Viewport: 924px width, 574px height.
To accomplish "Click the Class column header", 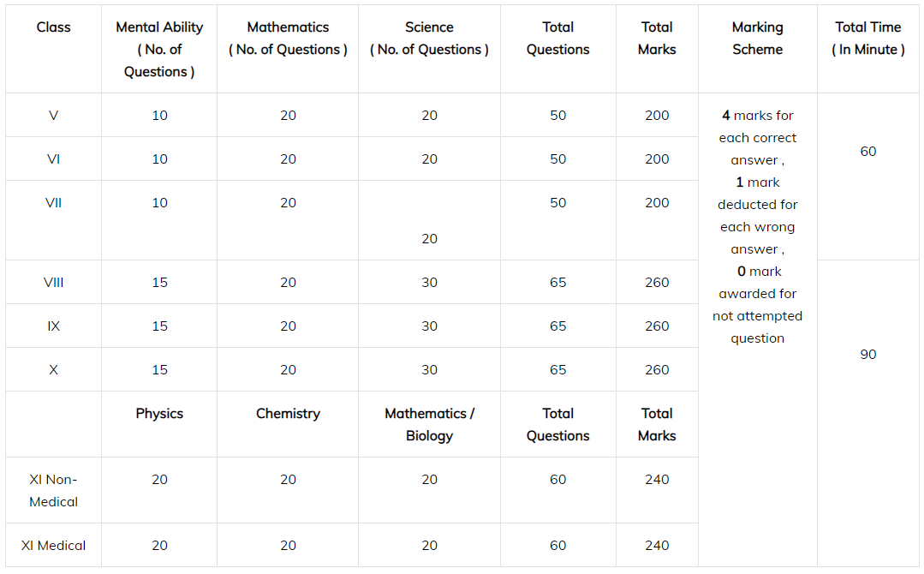I will [53, 27].
